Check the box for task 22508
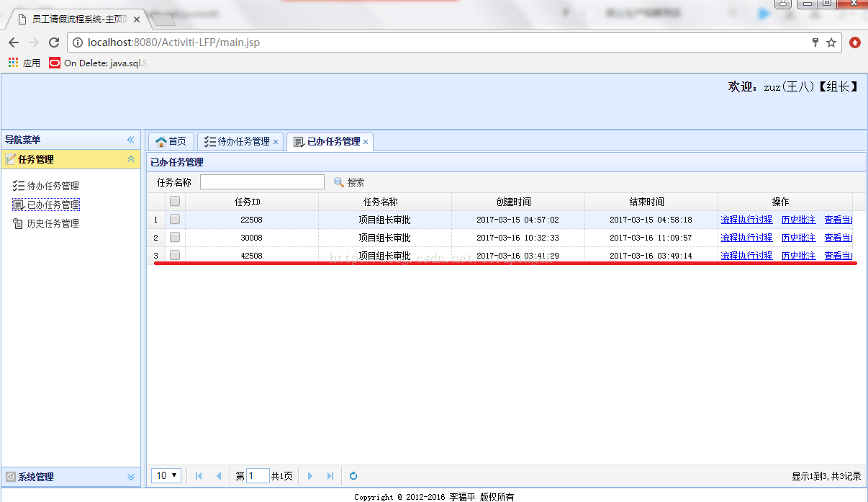868x502 pixels. 175,220
